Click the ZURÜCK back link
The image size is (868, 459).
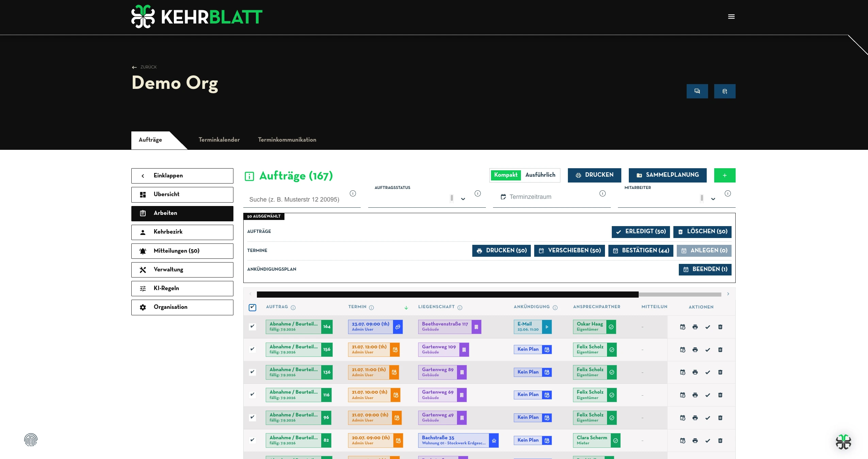(x=145, y=67)
